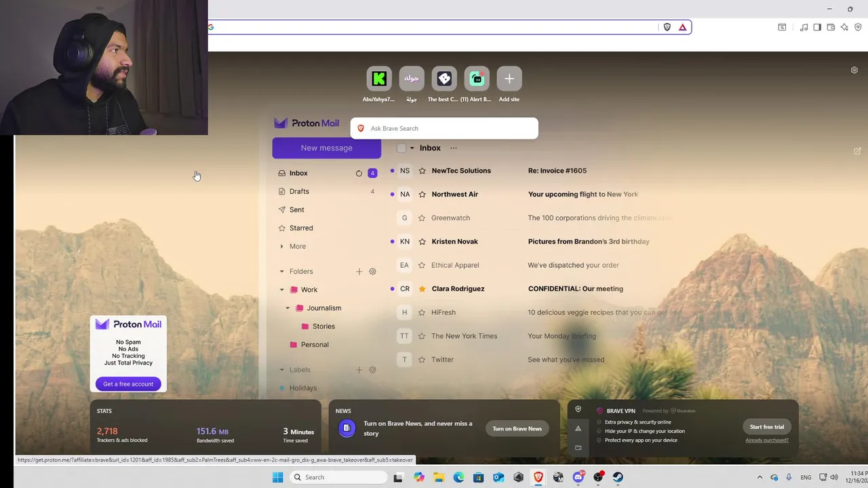868x488 pixels.
Task: Switch to Brave in the taskbar
Action: pos(538,477)
